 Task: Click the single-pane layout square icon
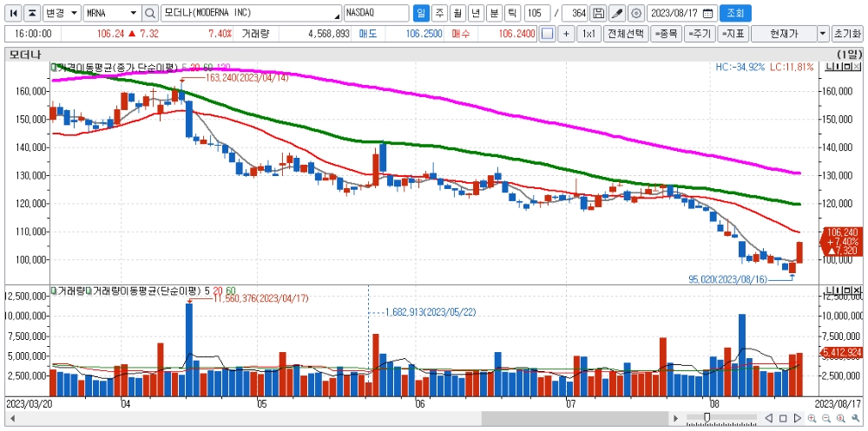point(548,34)
